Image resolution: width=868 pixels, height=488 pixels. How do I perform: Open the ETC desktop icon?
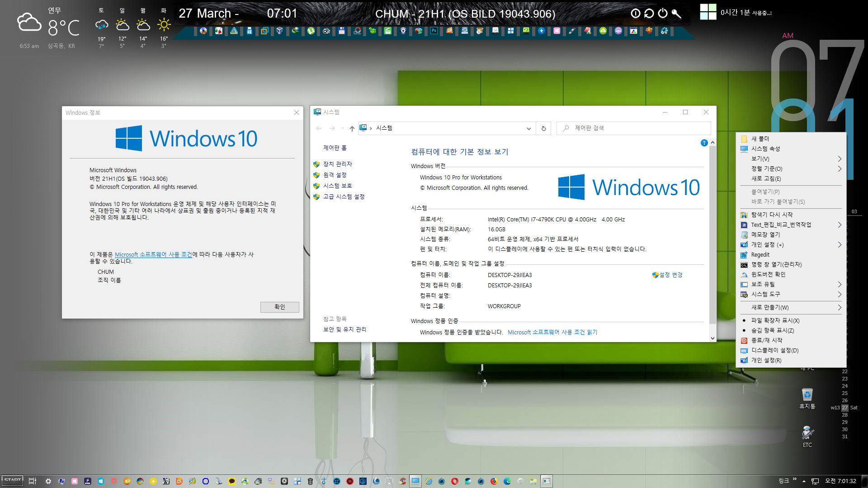[x=807, y=436]
